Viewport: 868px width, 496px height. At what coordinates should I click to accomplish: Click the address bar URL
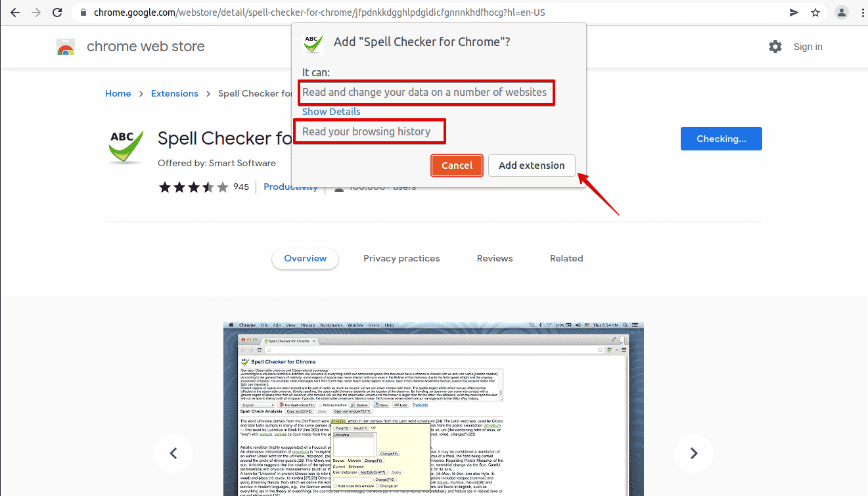[319, 12]
